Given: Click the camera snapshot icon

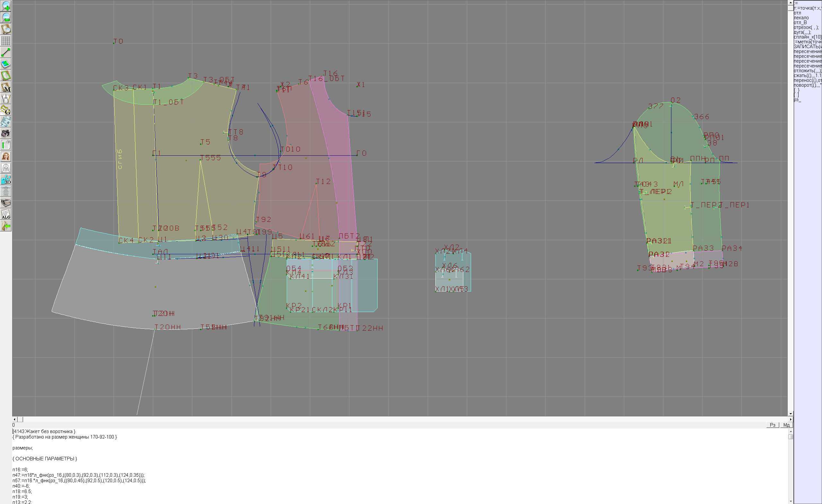Looking at the screenshot, I should coord(6,134).
